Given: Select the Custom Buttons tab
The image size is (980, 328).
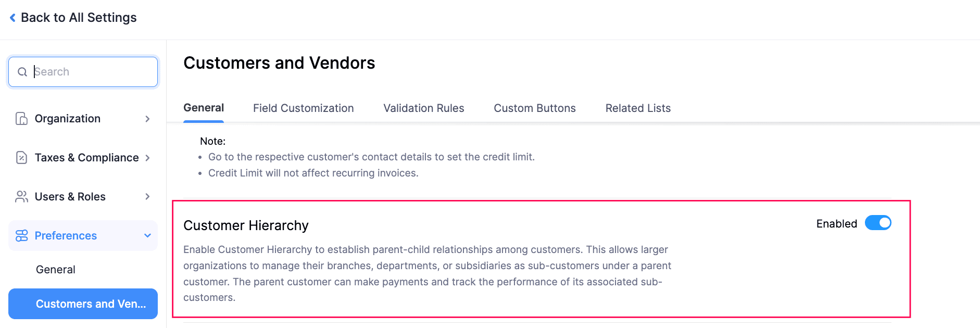Looking at the screenshot, I should (x=534, y=108).
